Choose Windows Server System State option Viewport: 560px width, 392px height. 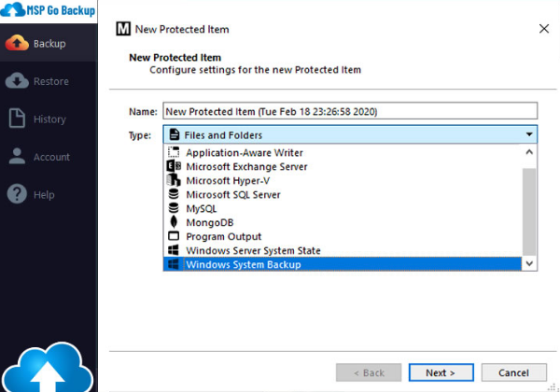coord(343,250)
